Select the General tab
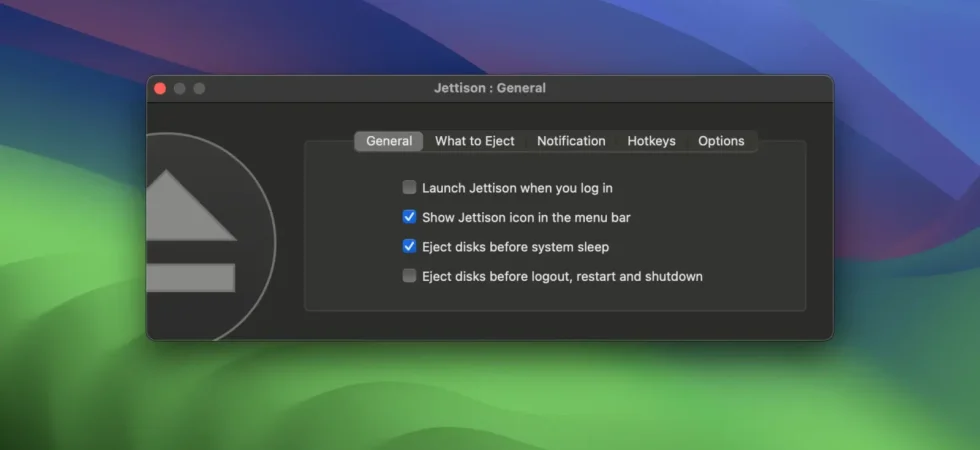The image size is (980, 450). [x=389, y=141]
